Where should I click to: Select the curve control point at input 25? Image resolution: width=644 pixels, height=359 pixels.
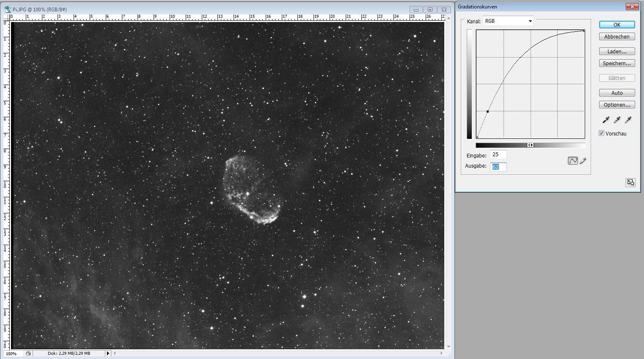click(x=487, y=111)
